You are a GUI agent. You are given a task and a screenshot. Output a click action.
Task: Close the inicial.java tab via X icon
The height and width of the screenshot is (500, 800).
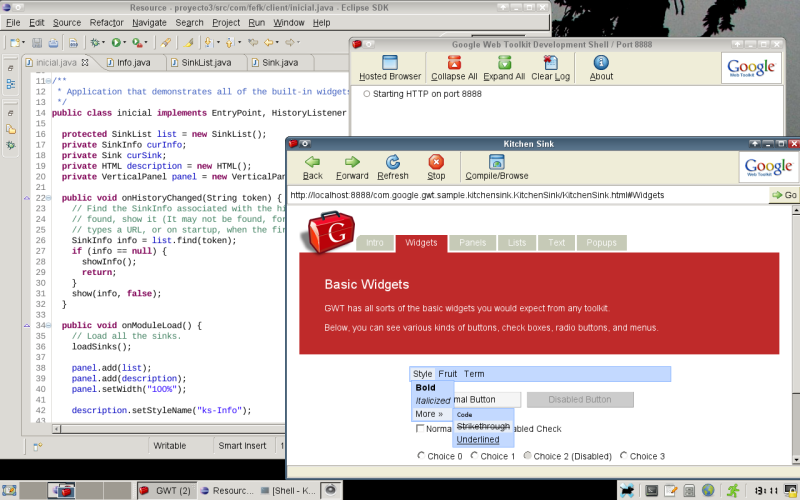tap(85, 62)
